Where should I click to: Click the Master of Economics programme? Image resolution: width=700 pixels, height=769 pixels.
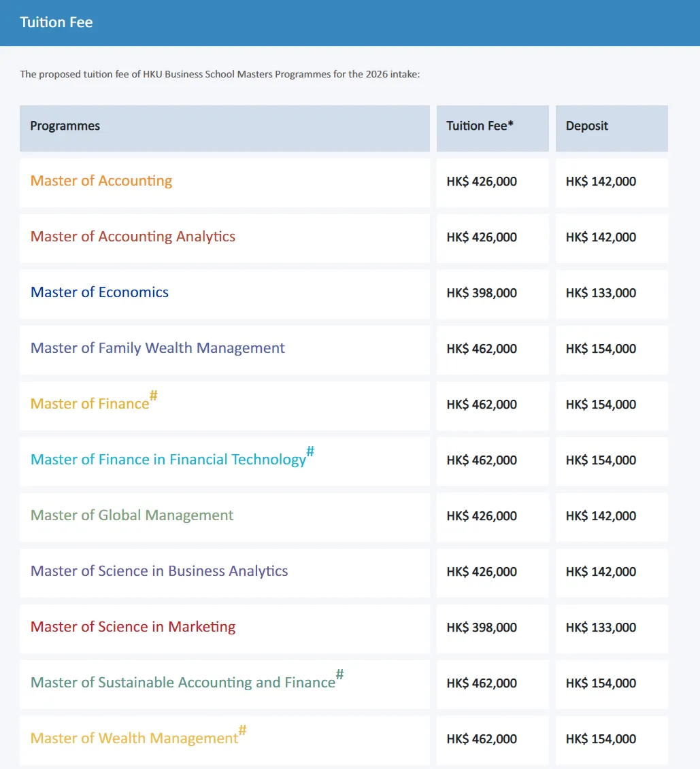pyautogui.click(x=99, y=292)
